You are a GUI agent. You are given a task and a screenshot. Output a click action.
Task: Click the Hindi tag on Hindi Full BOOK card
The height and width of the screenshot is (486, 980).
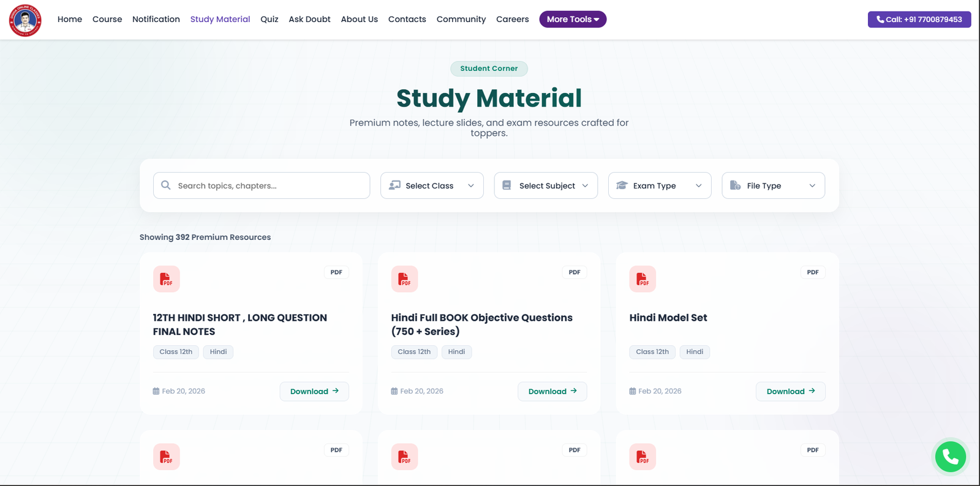456,352
